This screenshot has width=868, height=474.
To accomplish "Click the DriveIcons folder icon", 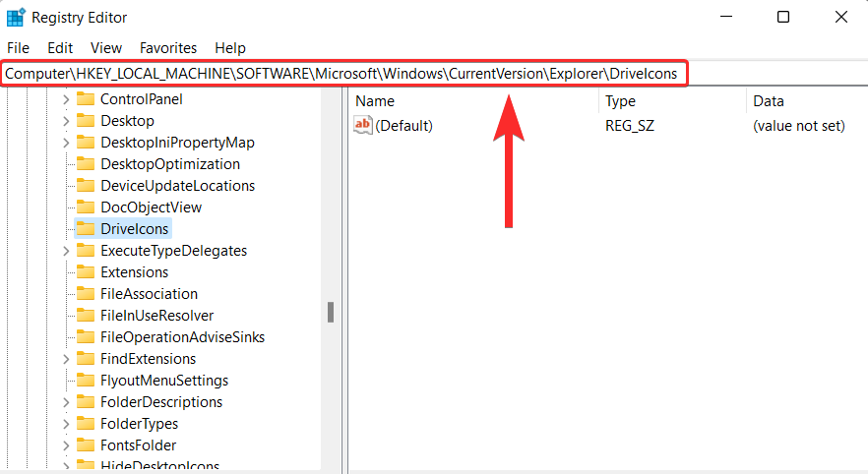I will (86, 228).
